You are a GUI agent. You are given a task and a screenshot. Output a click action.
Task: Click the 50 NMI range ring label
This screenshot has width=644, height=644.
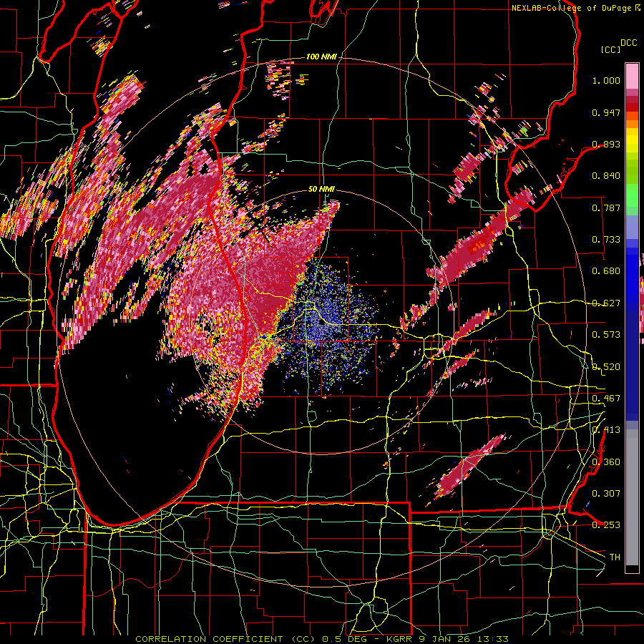point(321,190)
